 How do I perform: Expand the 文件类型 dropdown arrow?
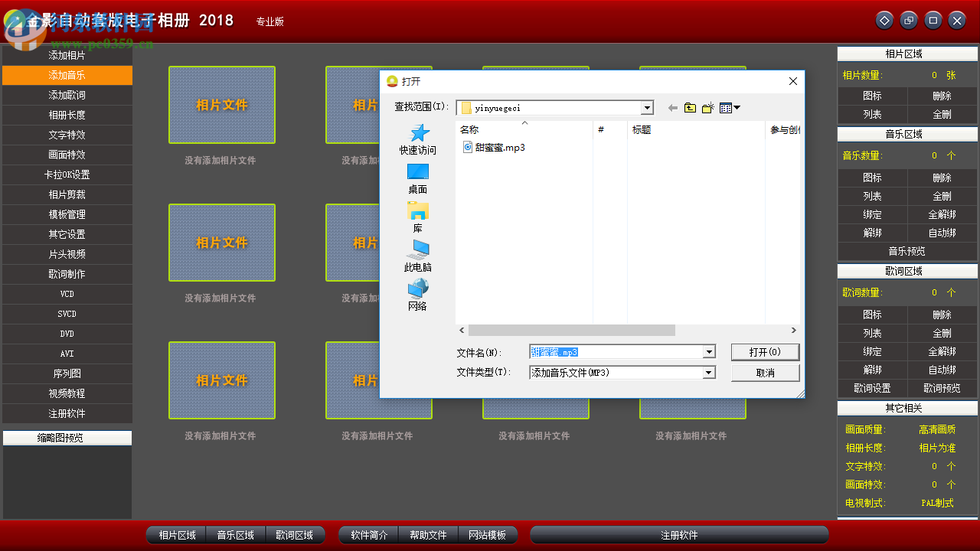[709, 373]
